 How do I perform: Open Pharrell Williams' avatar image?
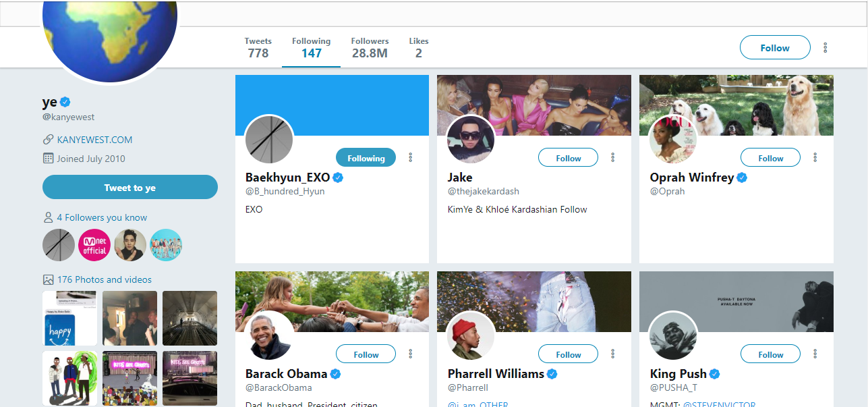click(x=471, y=335)
